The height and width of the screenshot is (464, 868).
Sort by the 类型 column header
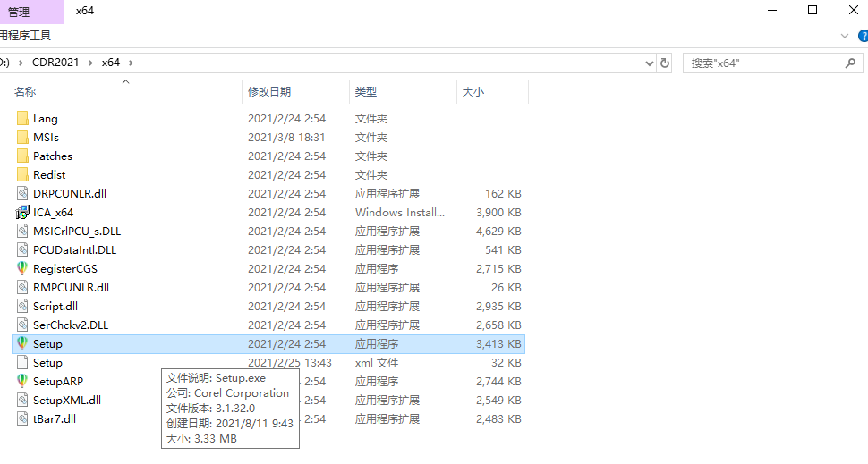click(x=366, y=92)
